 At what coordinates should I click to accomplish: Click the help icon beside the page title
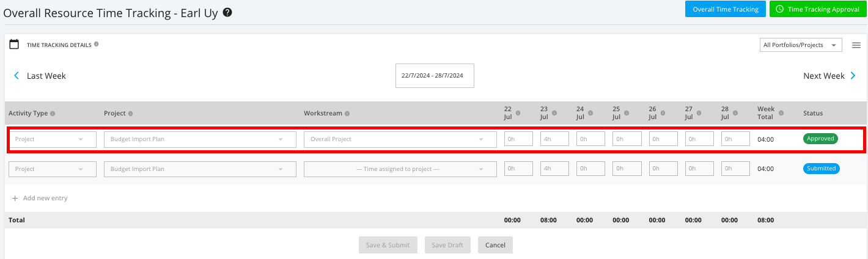(227, 12)
